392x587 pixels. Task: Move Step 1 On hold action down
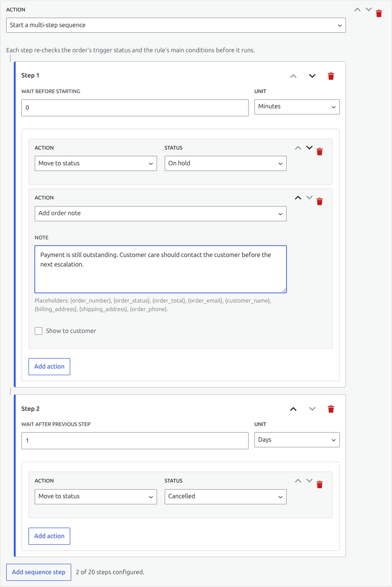click(x=309, y=148)
